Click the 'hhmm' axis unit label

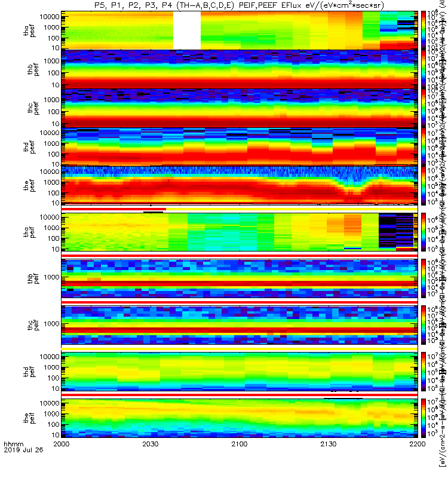[x=13, y=444]
